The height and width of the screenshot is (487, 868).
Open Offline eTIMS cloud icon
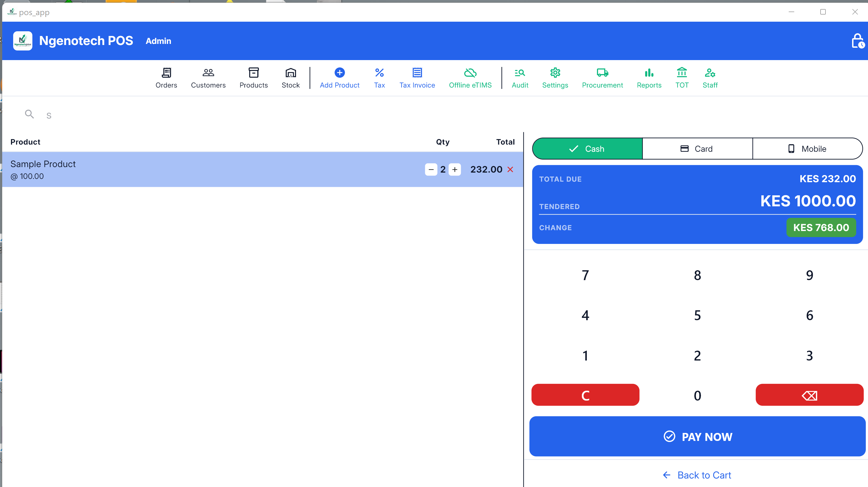[x=470, y=72]
